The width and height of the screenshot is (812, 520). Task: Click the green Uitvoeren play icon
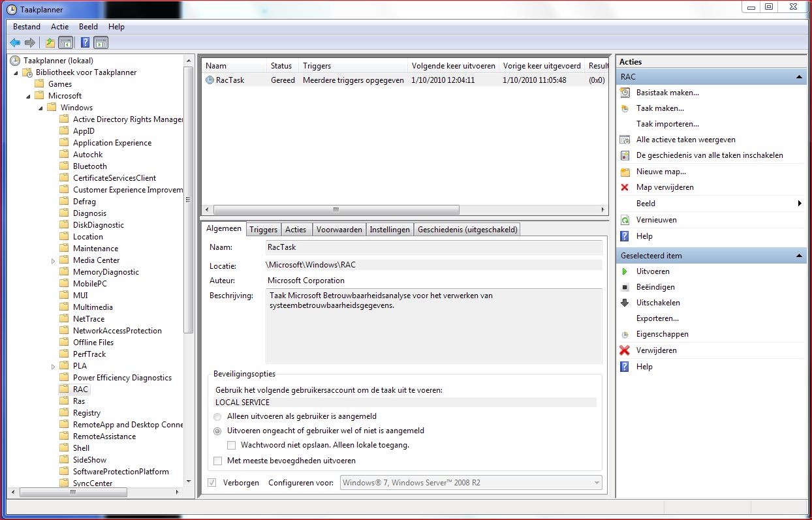tap(625, 271)
